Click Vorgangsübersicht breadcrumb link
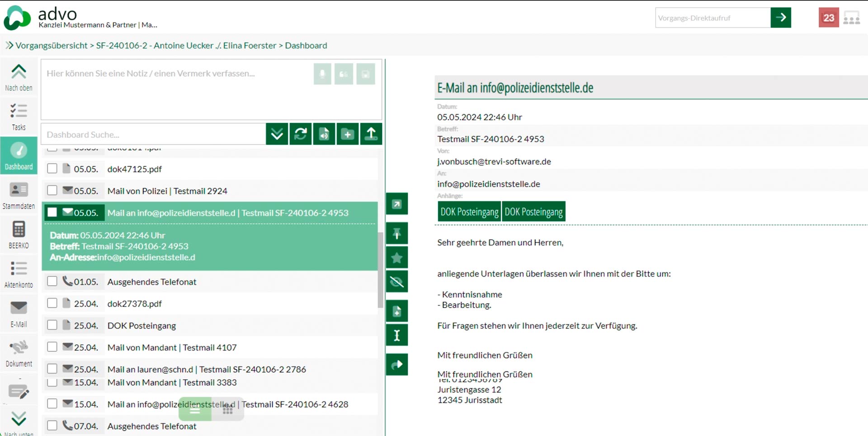Image resolution: width=868 pixels, height=436 pixels. [x=51, y=46]
